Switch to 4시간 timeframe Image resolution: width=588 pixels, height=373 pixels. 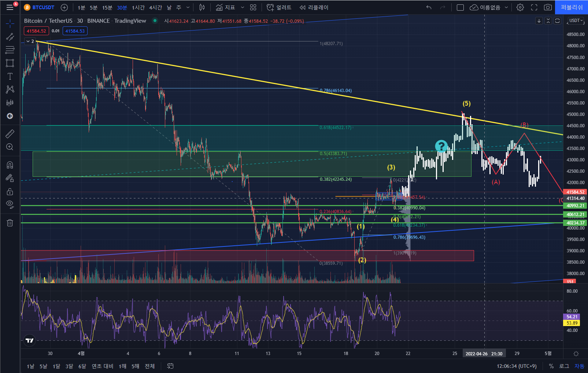click(156, 7)
